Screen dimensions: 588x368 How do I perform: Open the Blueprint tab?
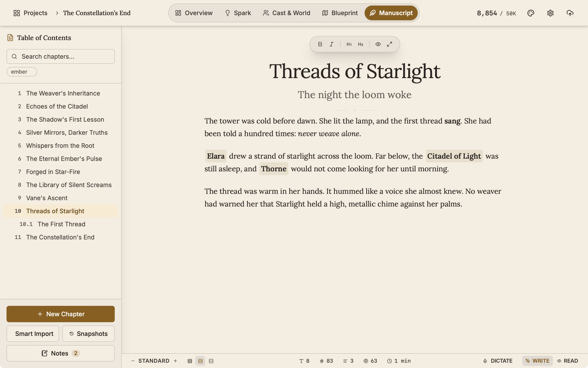(340, 13)
